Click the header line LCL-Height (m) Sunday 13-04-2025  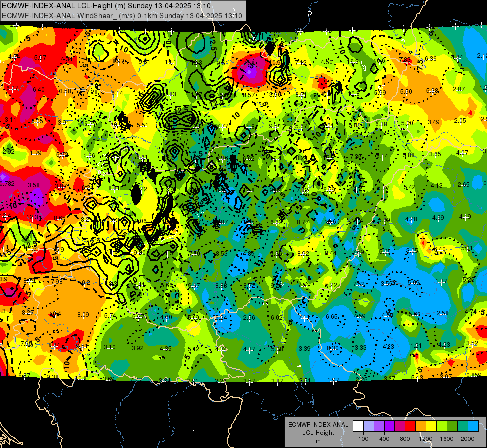coord(106,6)
